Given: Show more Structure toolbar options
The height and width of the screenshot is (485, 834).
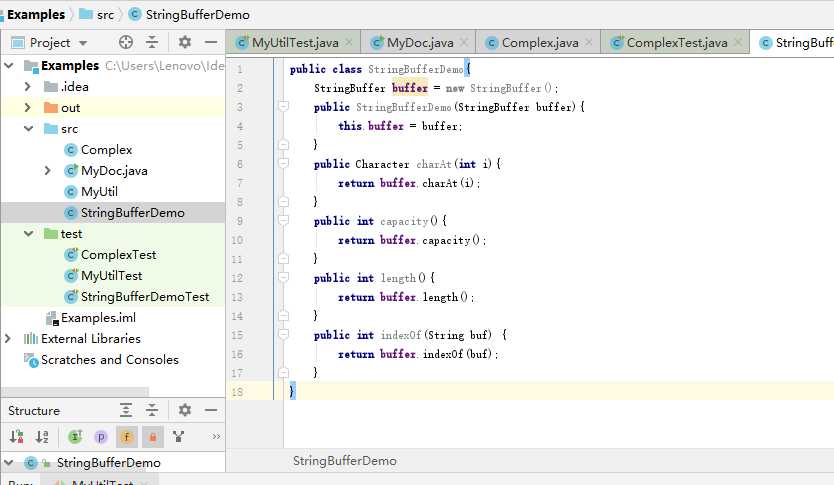Looking at the screenshot, I should [216, 437].
